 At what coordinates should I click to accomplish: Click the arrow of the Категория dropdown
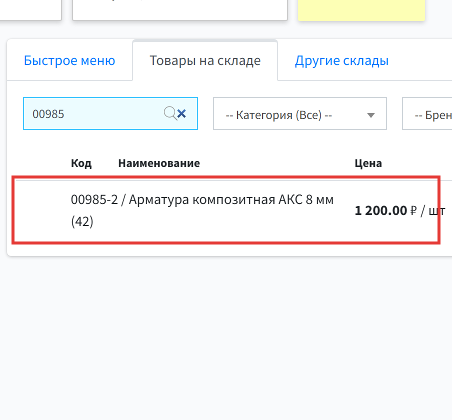pyautogui.click(x=371, y=115)
